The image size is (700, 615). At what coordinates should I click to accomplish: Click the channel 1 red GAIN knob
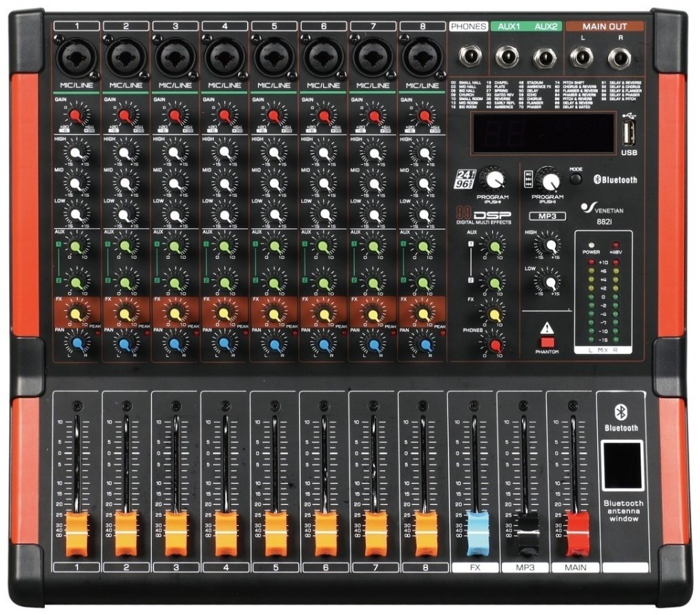point(76,115)
